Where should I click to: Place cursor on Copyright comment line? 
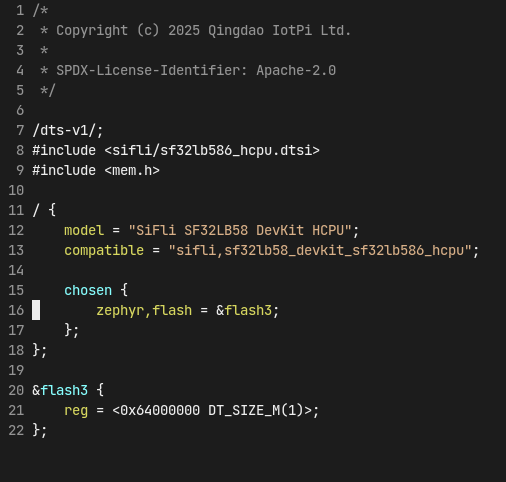195,30
